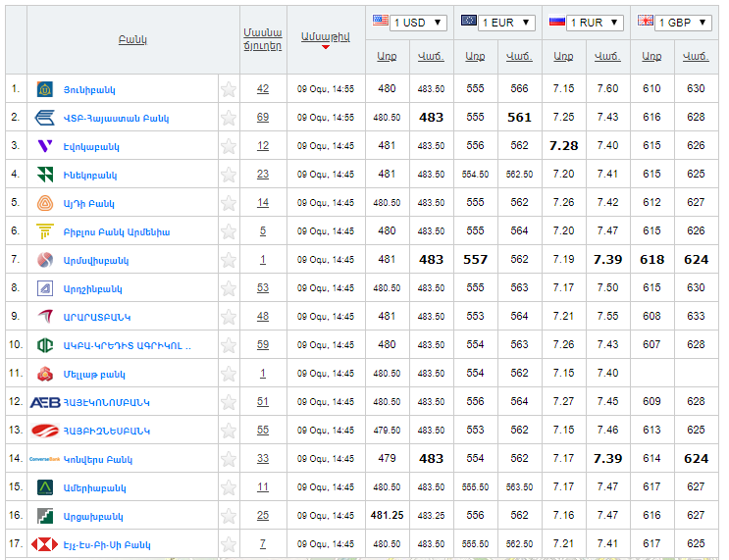729x560 pixels.
Task: Select the 561 EUR sell rate in row 2
Action: 519,118
